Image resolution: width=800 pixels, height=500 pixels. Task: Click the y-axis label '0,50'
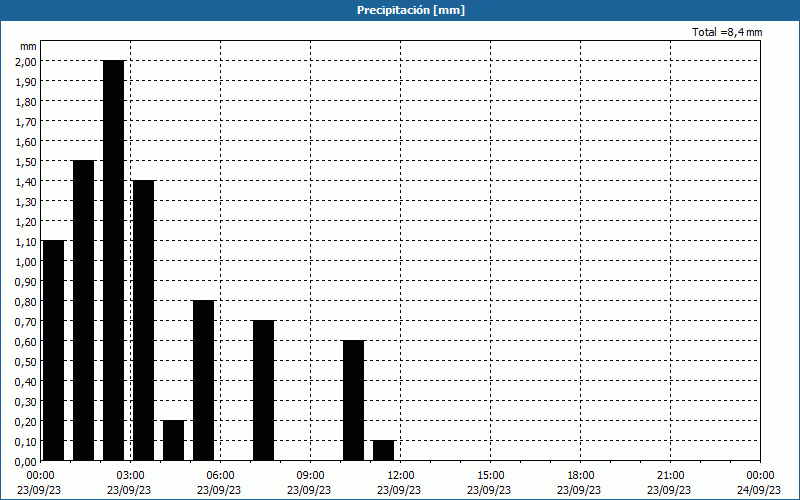pyautogui.click(x=28, y=361)
